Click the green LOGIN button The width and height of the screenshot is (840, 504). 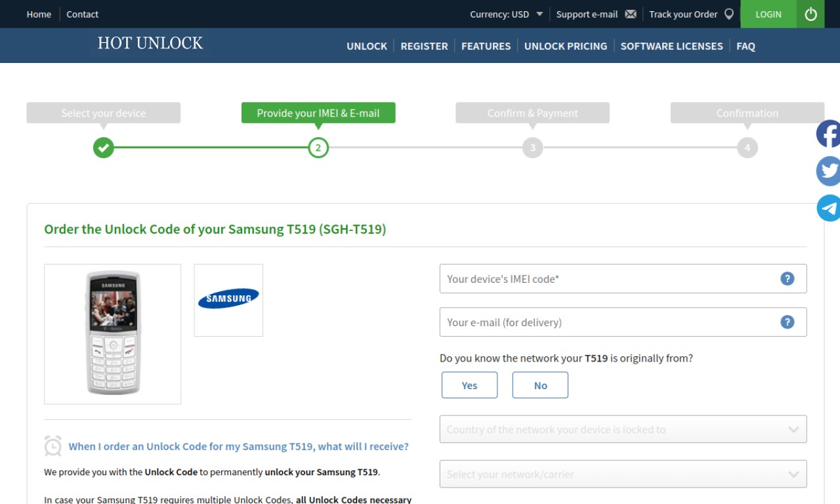point(768,14)
